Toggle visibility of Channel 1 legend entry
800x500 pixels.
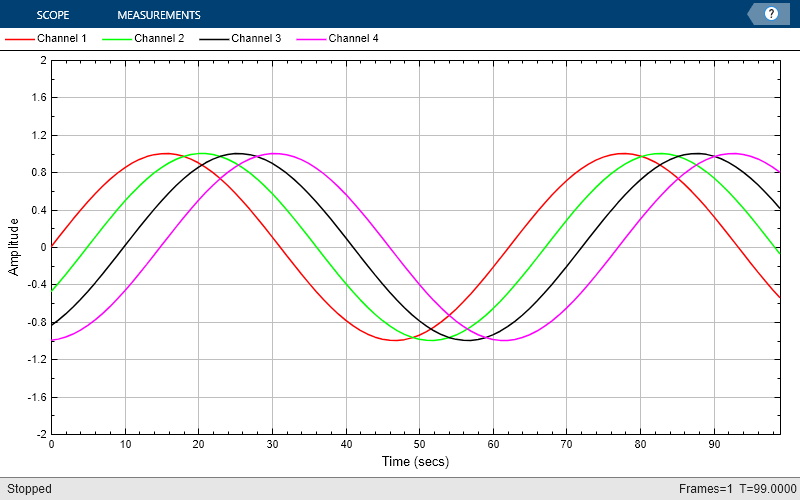point(62,38)
